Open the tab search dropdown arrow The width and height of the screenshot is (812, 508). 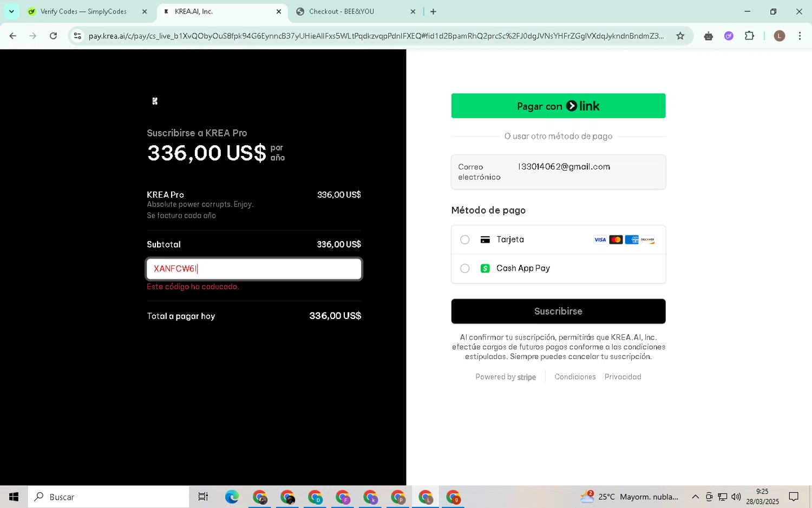pyautogui.click(x=11, y=11)
